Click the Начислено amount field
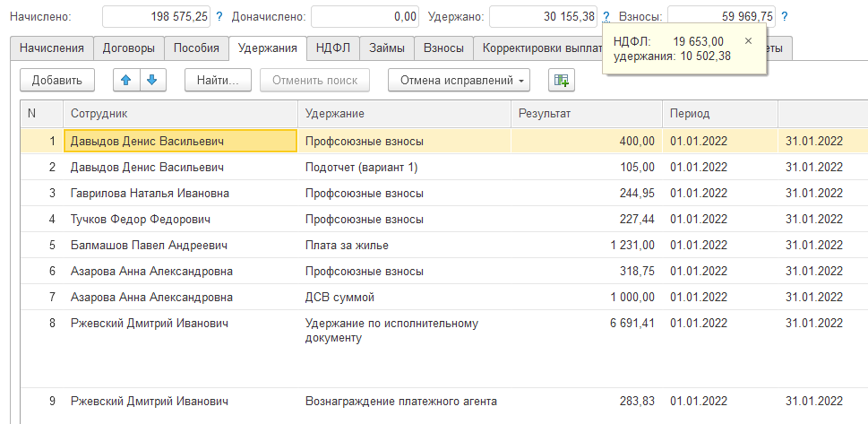Screen dimensions: 868x424 pos(157,17)
